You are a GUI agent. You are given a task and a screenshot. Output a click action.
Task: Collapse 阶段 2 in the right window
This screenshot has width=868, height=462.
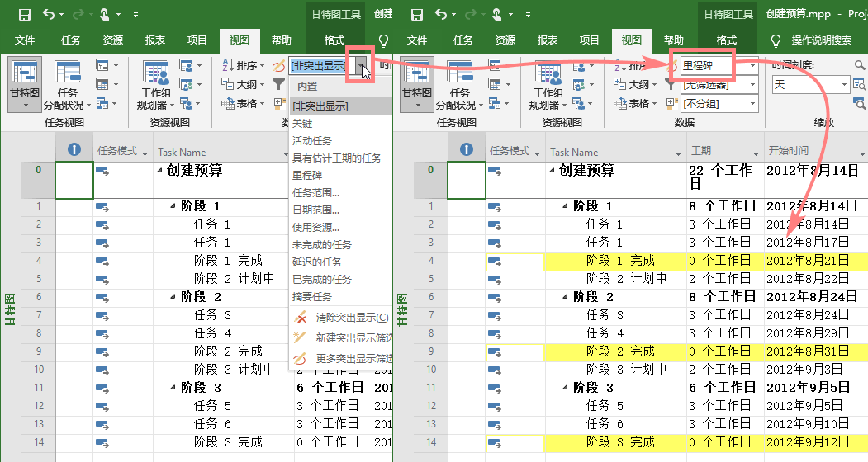click(565, 296)
